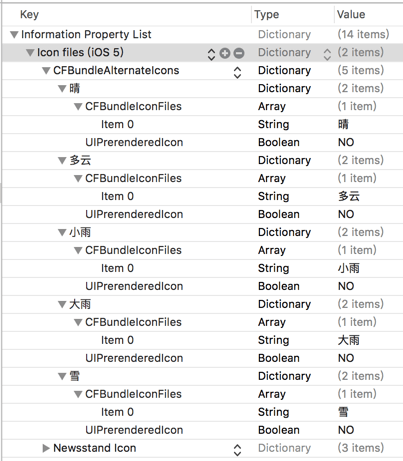
Task: Select Item 0 under 大雨
Action: click(117, 340)
